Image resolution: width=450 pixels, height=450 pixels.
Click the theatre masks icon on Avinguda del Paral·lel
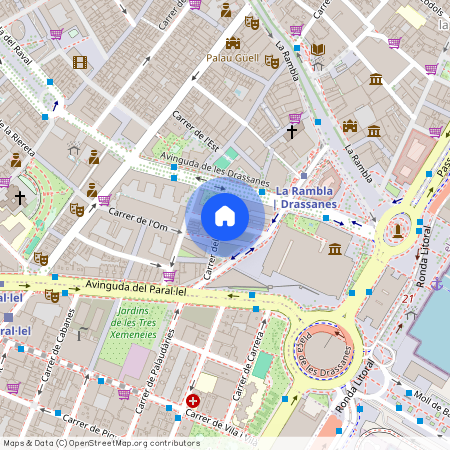pyautogui.click(x=52, y=295)
